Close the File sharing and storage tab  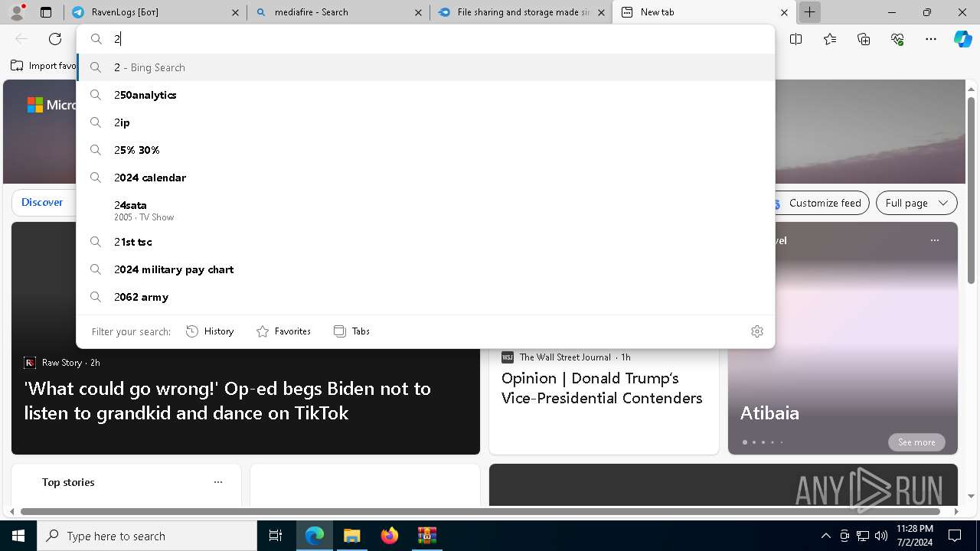(x=601, y=12)
